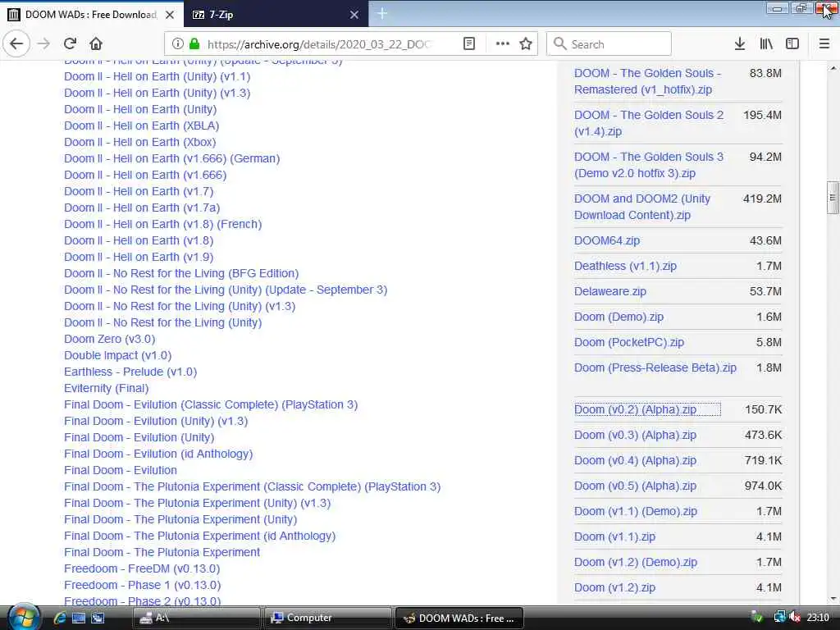Open Doom Zero (v3.0) link
Screen dimensions: 840x630
click(x=110, y=339)
